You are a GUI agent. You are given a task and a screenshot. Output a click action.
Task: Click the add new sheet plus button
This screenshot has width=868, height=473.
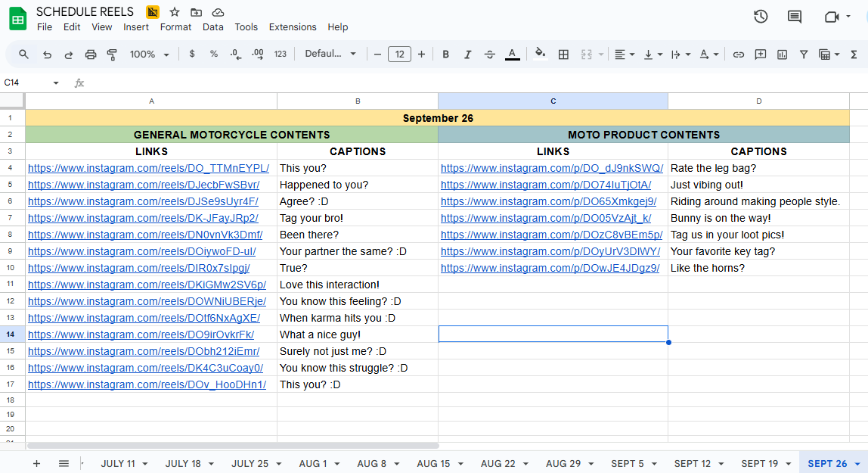[36, 463]
